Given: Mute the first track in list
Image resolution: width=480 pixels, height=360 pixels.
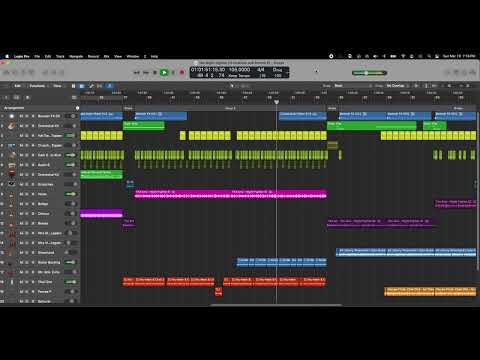Looking at the screenshot, I should click(22, 116).
